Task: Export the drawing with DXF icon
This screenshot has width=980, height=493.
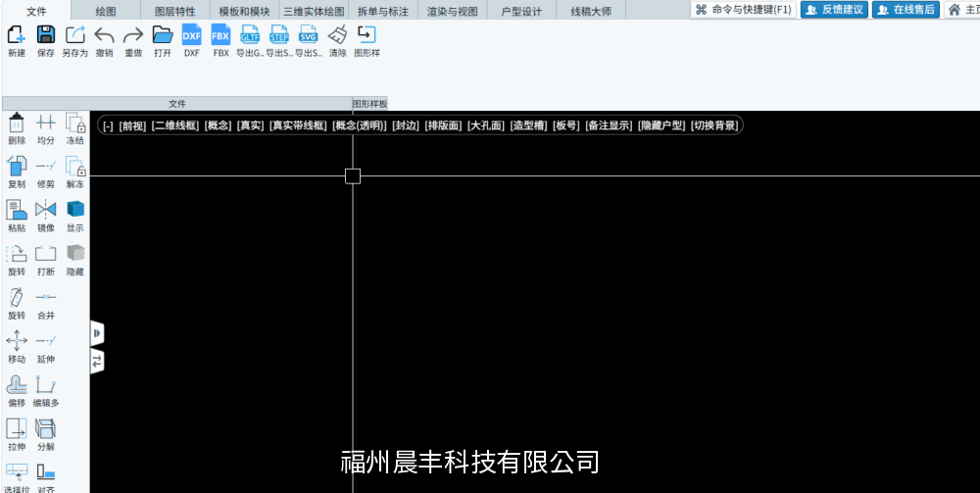Action: (191, 35)
